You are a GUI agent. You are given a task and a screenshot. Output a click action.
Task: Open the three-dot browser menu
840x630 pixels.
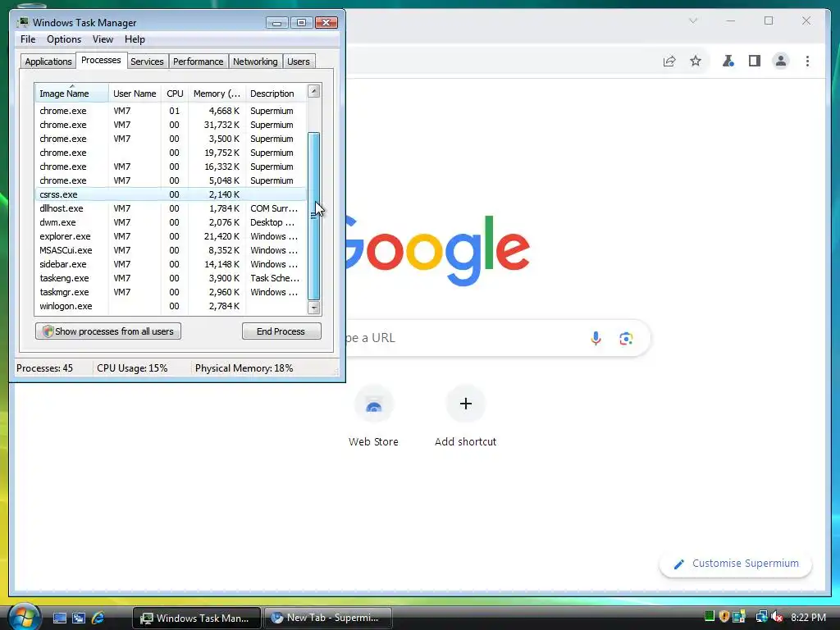[807, 61]
